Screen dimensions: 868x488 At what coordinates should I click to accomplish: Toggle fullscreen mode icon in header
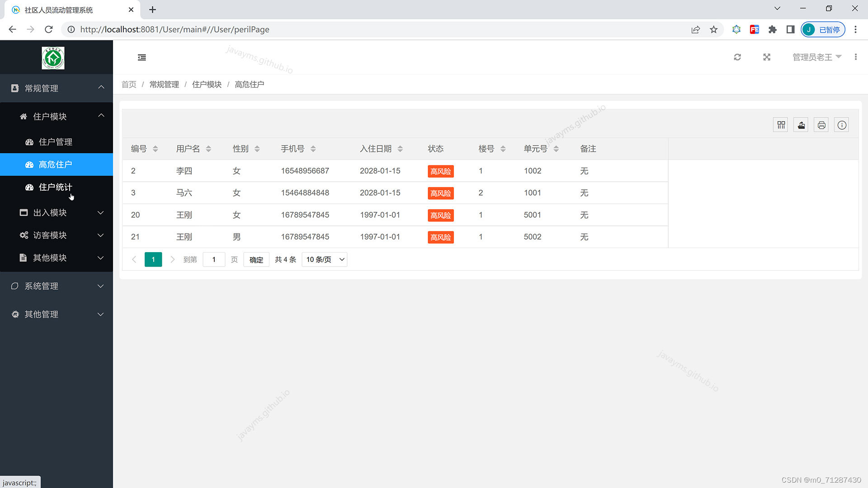pos(767,57)
